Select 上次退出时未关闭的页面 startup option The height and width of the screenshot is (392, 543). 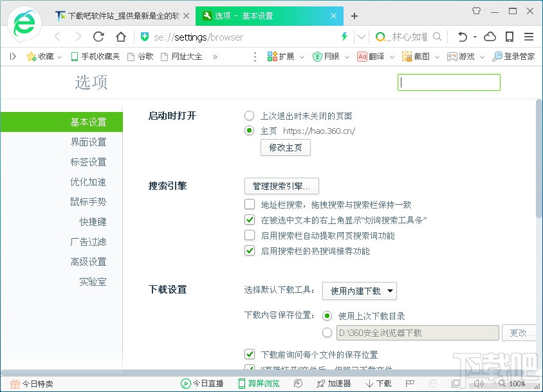pos(249,116)
